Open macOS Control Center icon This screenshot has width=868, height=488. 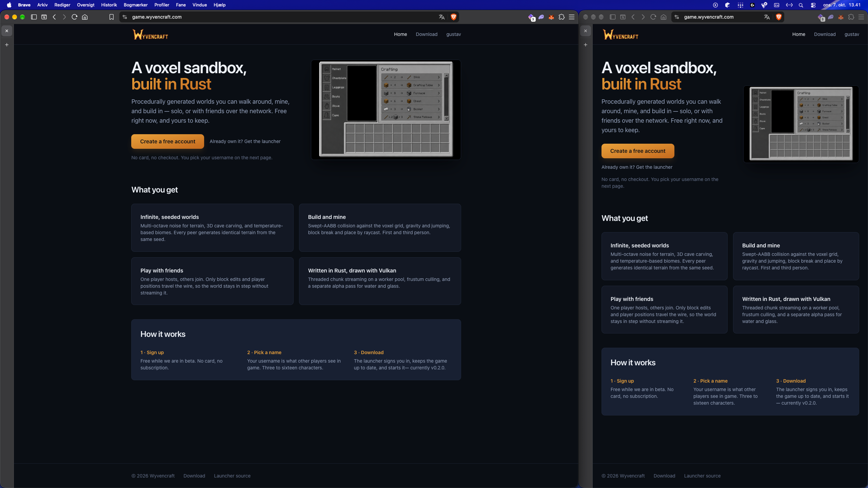tap(813, 5)
